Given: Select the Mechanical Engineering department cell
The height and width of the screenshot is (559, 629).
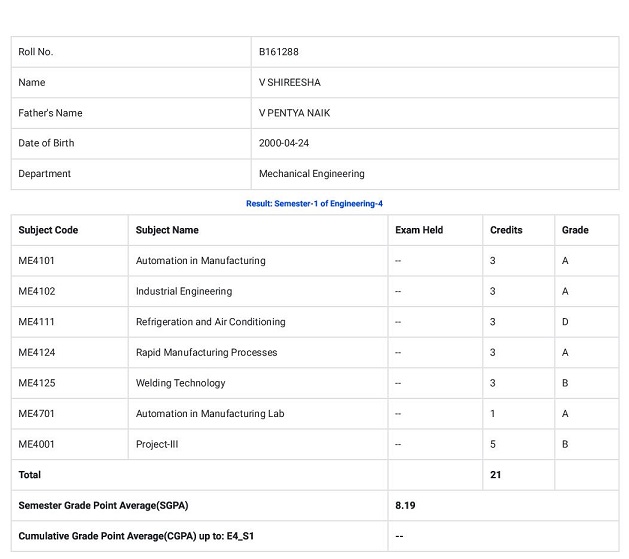Looking at the screenshot, I should click(435, 174).
